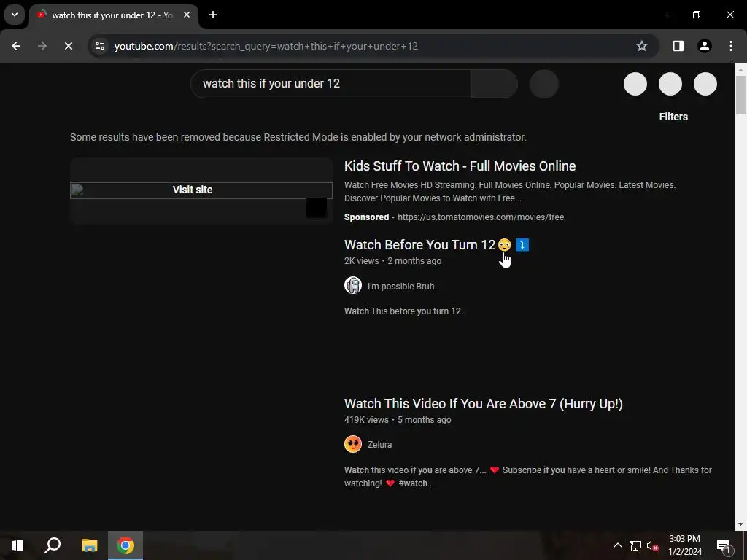Open the tab search dropdown arrow
The image size is (747, 560).
click(x=15, y=15)
